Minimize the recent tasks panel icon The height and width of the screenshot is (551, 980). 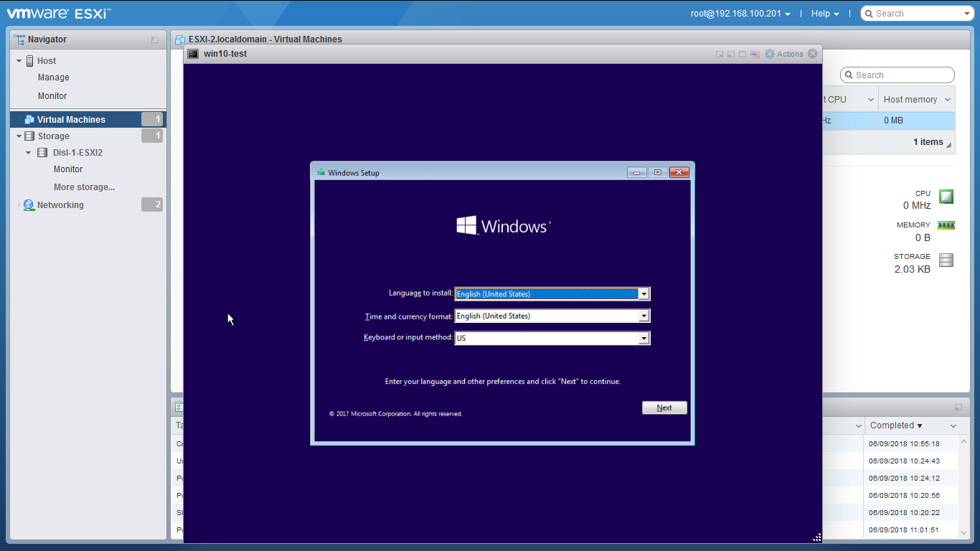958,407
